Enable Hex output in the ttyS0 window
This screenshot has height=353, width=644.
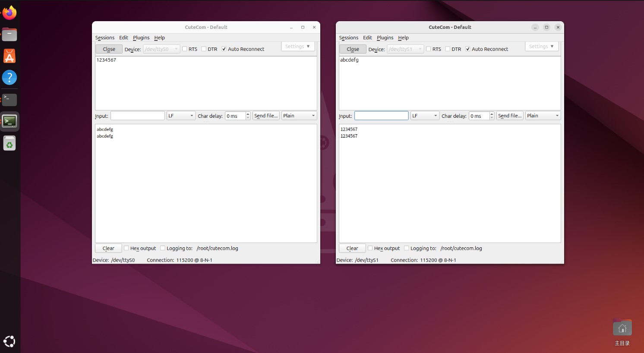pyautogui.click(x=126, y=248)
